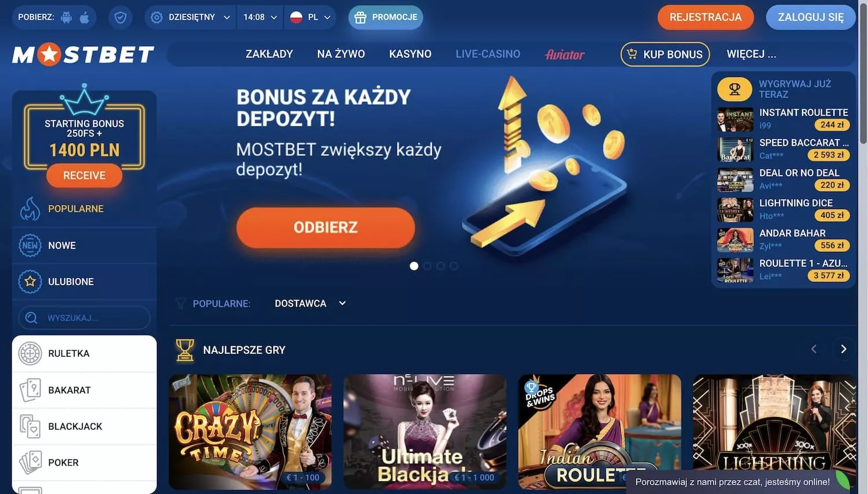Expand the Dziesiętny odds format dropdown
Image resolution: width=868 pixels, height=494 pixels.
pos(190,17)
